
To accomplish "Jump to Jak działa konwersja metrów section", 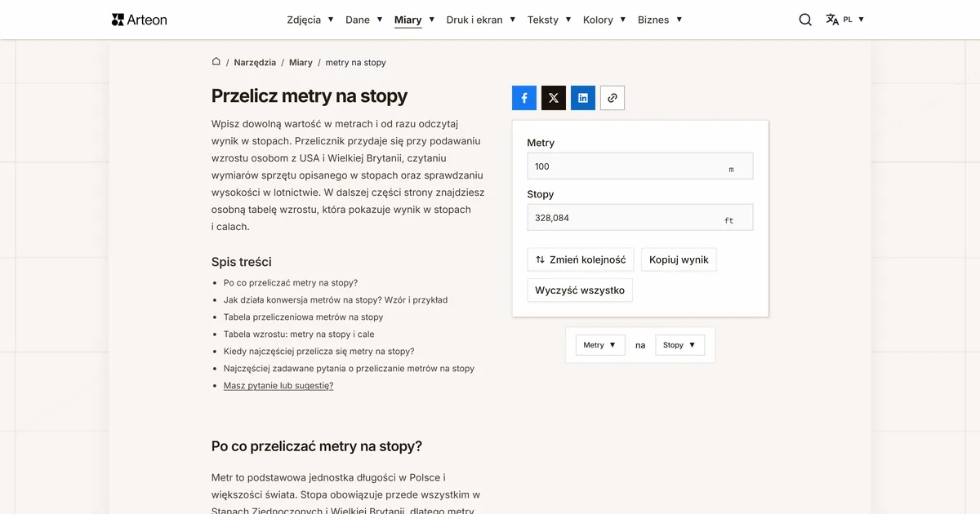I will click(x=336, y=300).
